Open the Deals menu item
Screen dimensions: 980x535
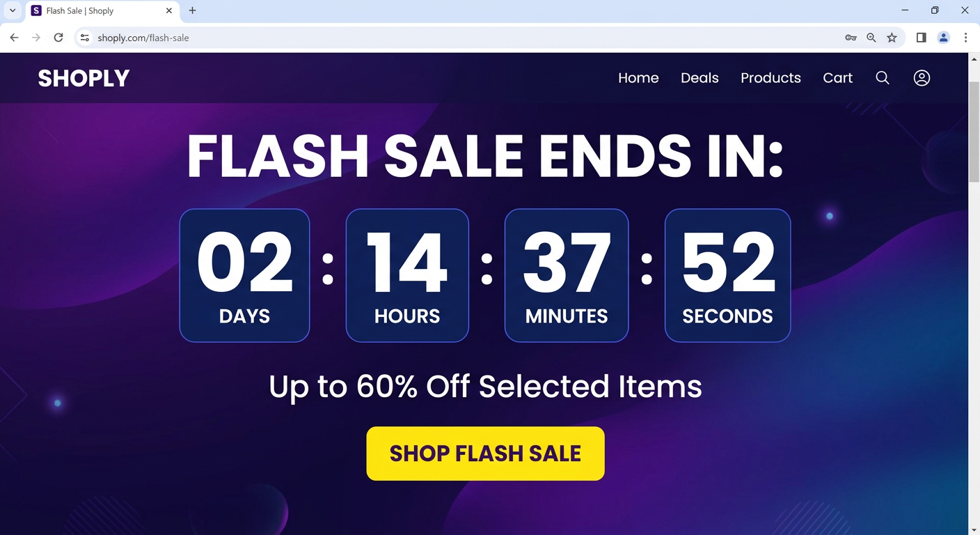click(x=700, y=77)
